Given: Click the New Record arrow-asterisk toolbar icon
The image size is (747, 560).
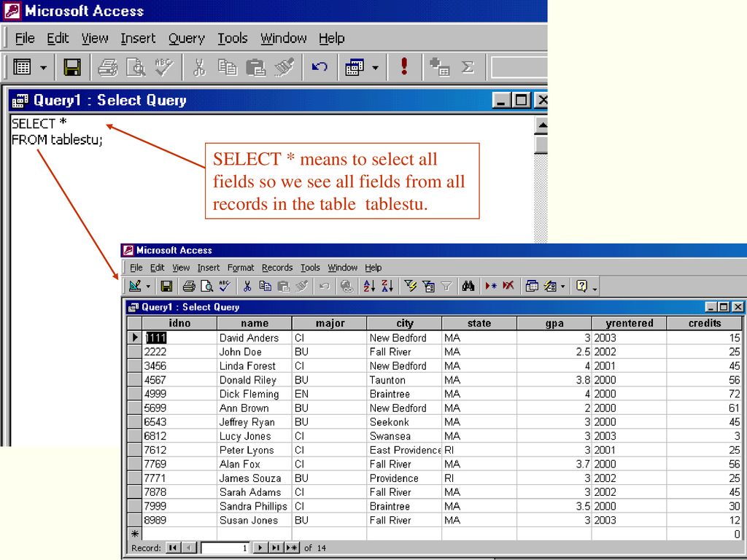Looking at the screenshot, I should [491, 286].
